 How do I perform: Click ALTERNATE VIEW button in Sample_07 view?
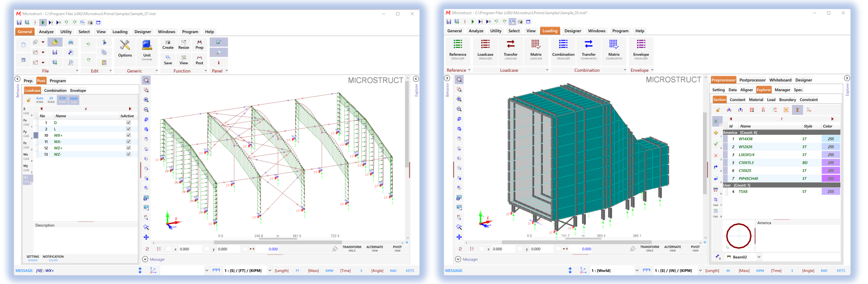point(374,248)
